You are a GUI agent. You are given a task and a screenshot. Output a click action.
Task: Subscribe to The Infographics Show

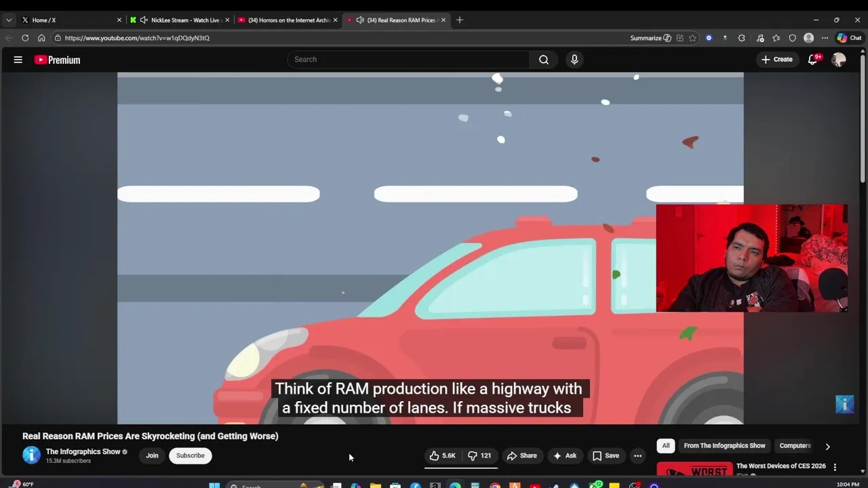tap(191, 455)
